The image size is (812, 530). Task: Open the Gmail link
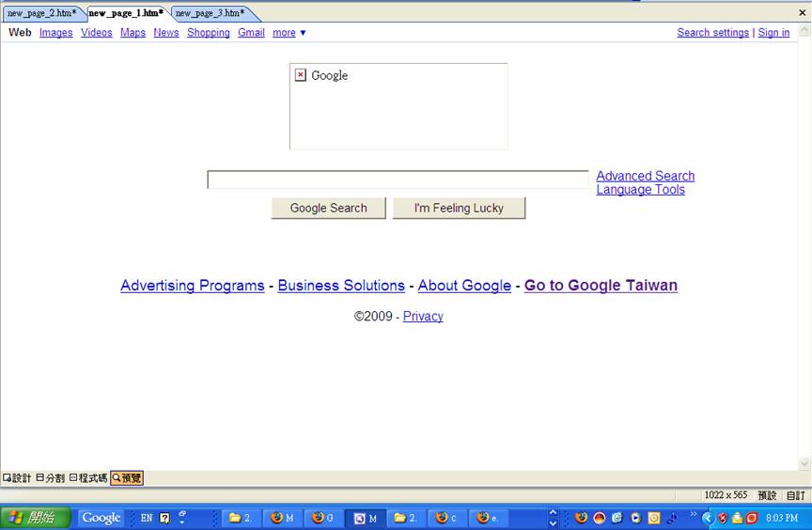pos(251,33)
